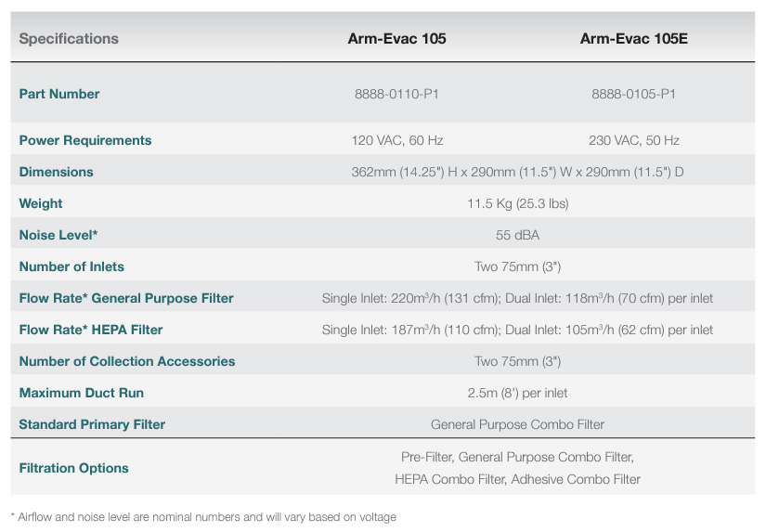Click the Specifications header label
Image resolution: width=766 pixels, height=532 pixels.
pyautogui.click(x=69, y=39)
